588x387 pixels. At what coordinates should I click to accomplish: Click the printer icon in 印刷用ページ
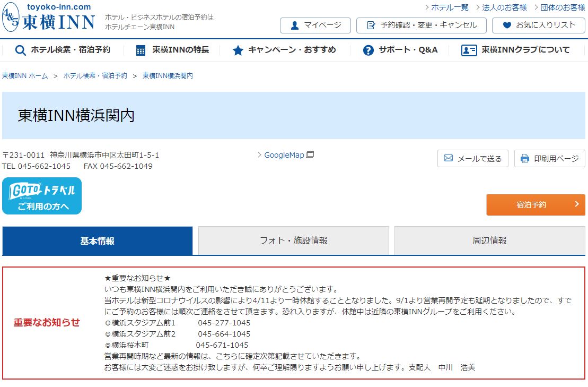524,158
